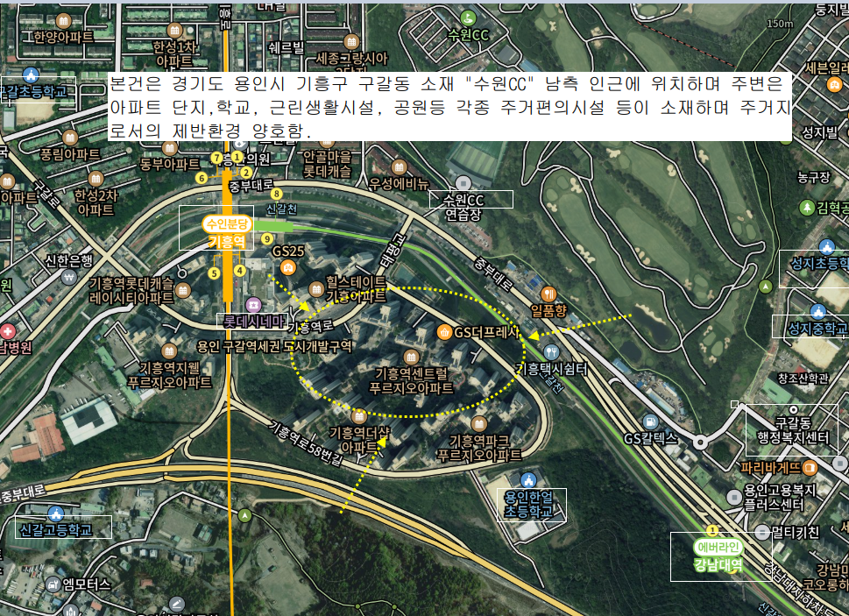This screenshot has height=616, width=849.
Task: Select the 구갈동 행정복지센터 marker icon
Action: [793, 410]
